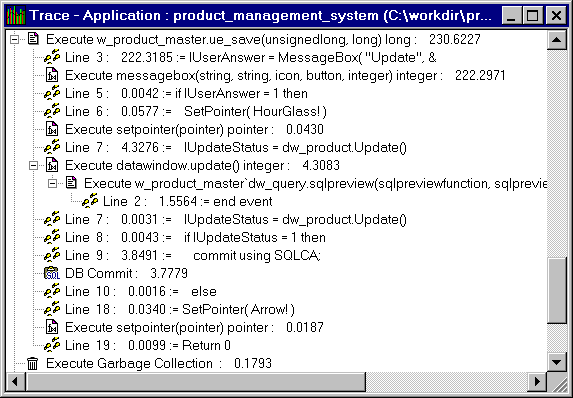Click the vertical scrollbar thumb

point(557,291)
